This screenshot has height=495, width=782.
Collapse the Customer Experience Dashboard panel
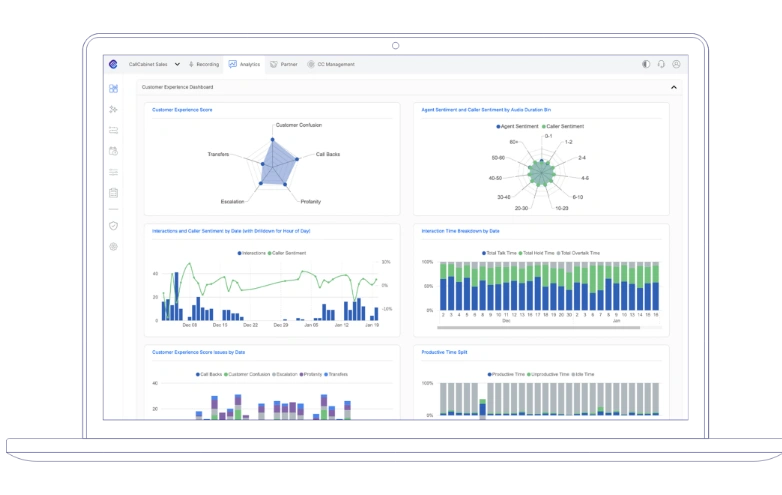(x=673, y=87)
